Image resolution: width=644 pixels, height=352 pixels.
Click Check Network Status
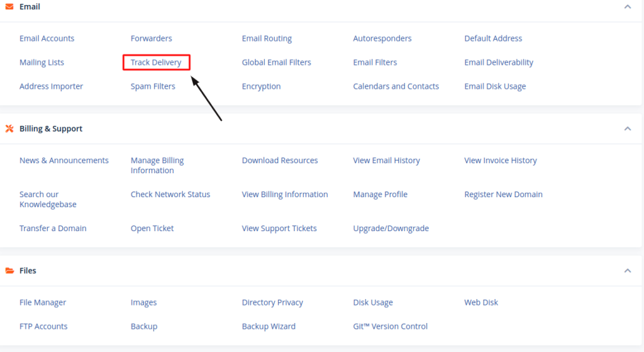[x=170, y=194]
